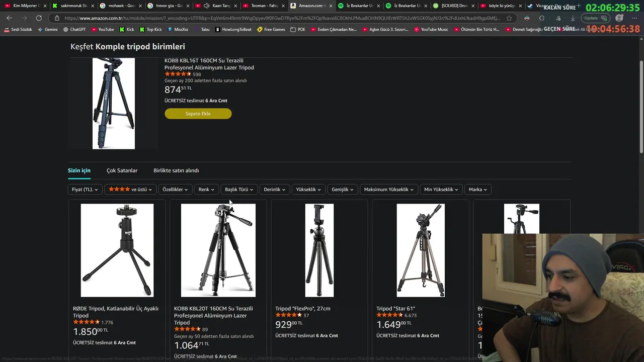Open KOBB KBL20T product title link
Image resolution: width=644 pixels, height=362 pixels.
213,315
